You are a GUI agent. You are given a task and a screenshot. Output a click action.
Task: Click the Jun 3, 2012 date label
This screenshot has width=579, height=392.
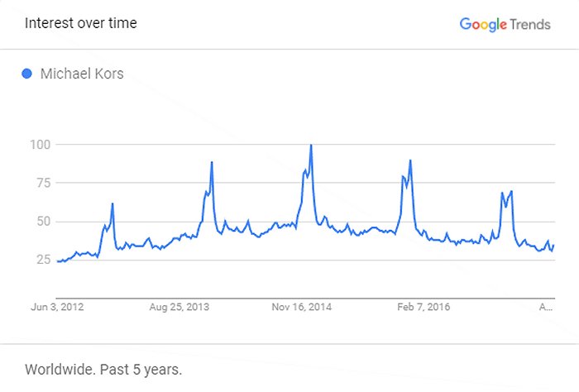56,307
